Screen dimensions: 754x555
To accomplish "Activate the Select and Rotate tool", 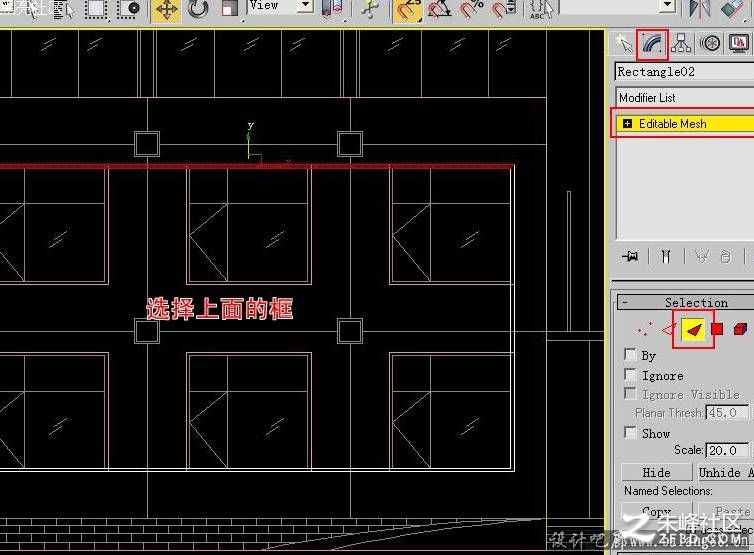I will pyautogui.click(x=198, y=10).
